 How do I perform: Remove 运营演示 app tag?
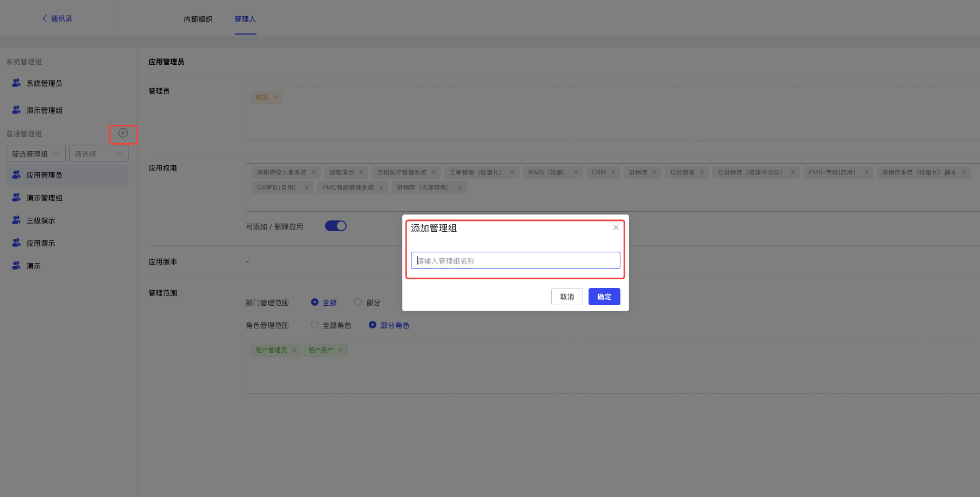coord(361,173)
